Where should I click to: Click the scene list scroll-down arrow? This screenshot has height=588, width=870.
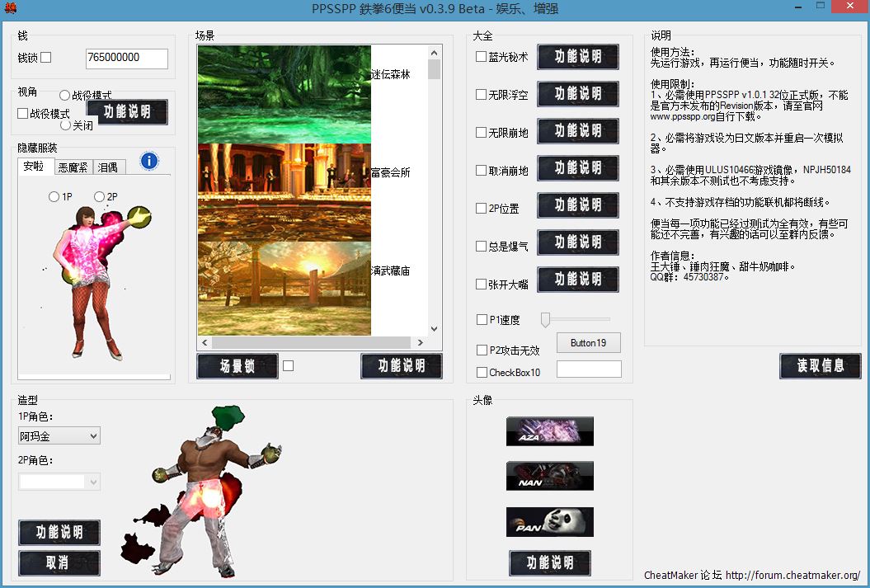[x=434, y=327]
